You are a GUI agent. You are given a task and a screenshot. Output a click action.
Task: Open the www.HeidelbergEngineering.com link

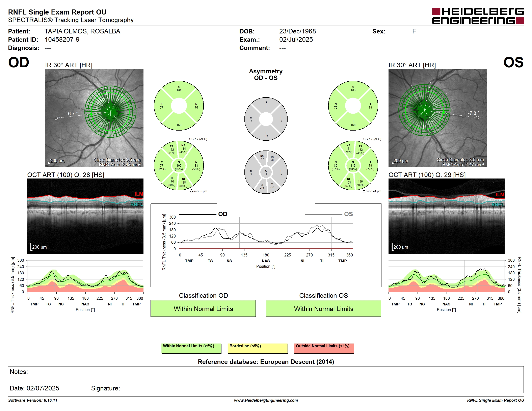pos(266,400)
